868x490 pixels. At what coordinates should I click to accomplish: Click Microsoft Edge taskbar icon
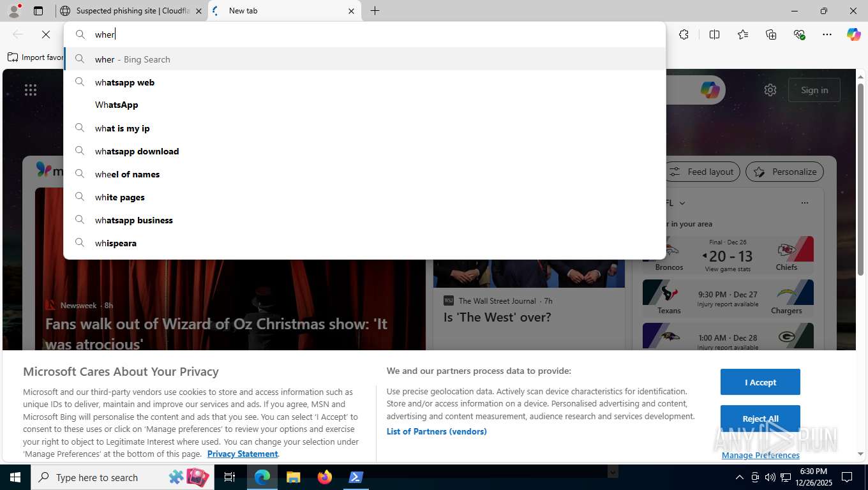click(x=262, y=477)
